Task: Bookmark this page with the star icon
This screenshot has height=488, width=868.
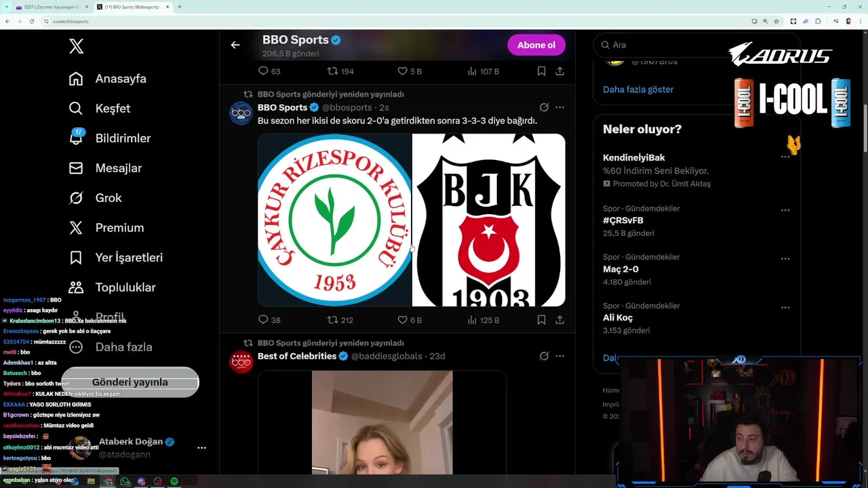Action: tap(776, 21)
